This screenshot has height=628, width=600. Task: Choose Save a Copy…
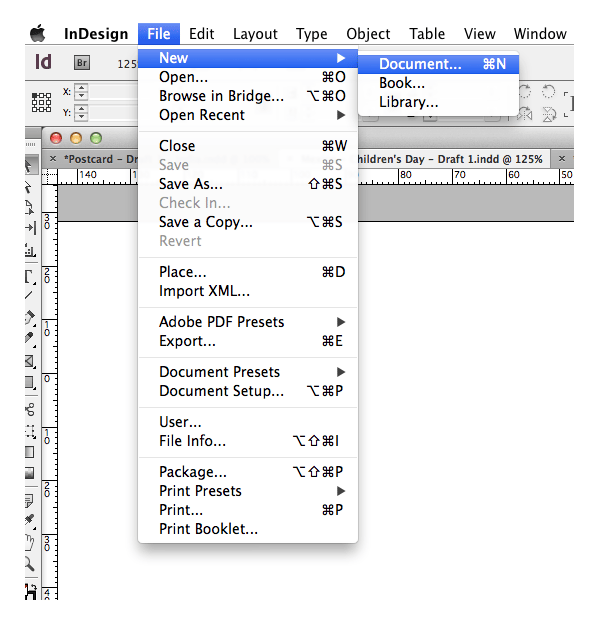point(248,222)
